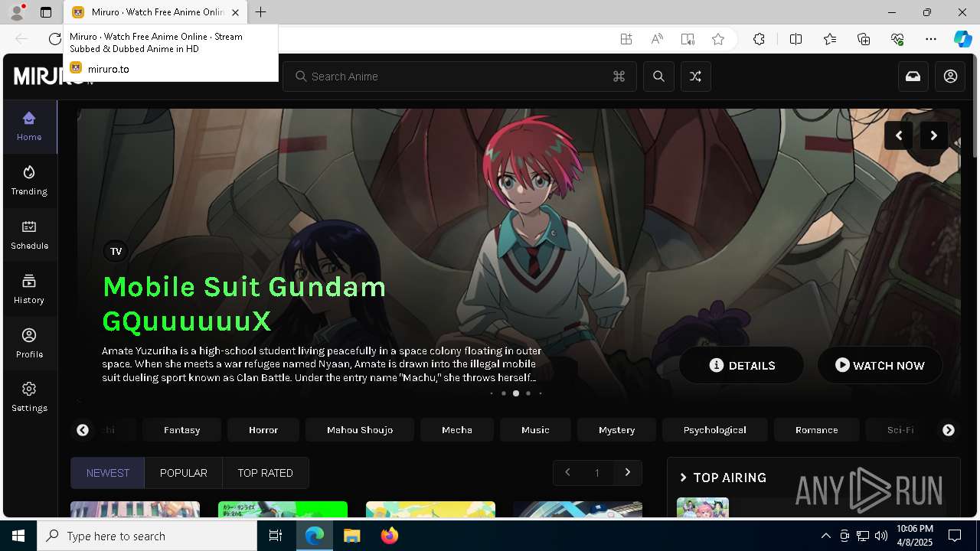Show hidden system tray icons
The image size is (980, 551).
tap(825, 536)
